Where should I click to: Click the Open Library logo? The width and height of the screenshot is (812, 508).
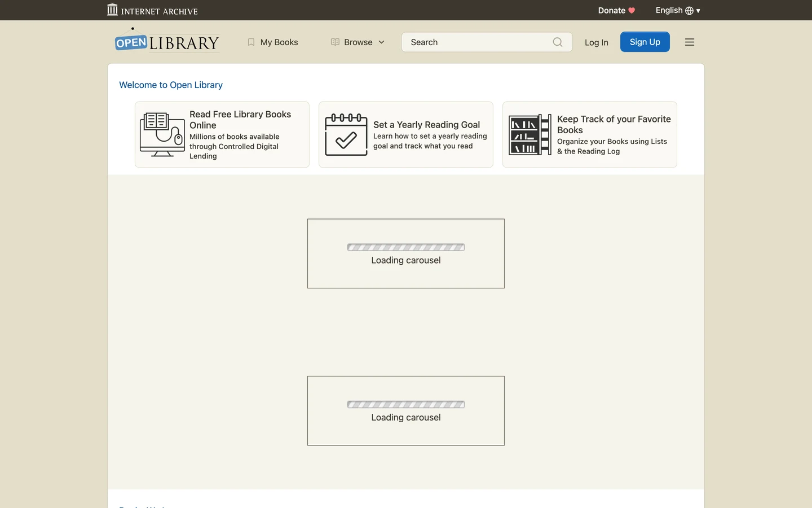(167, 41)
